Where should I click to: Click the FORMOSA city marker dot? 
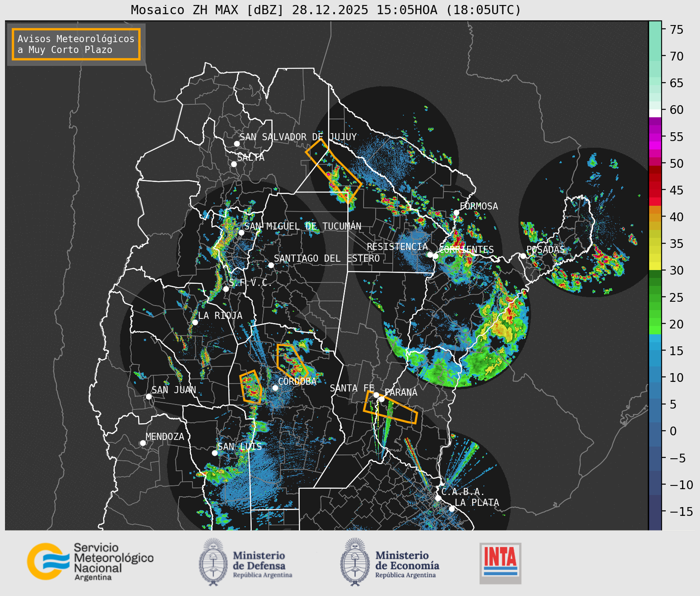(456, 212)
